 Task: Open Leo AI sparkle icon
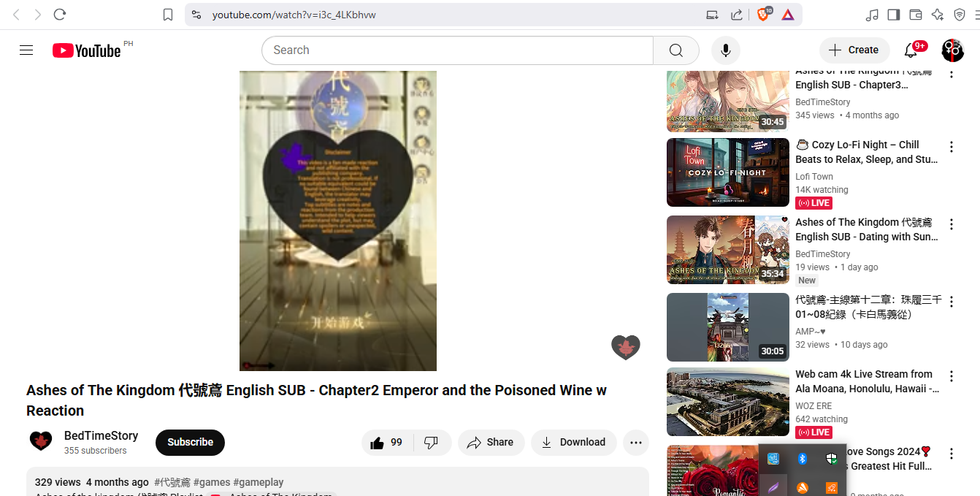tap(938, 15)
